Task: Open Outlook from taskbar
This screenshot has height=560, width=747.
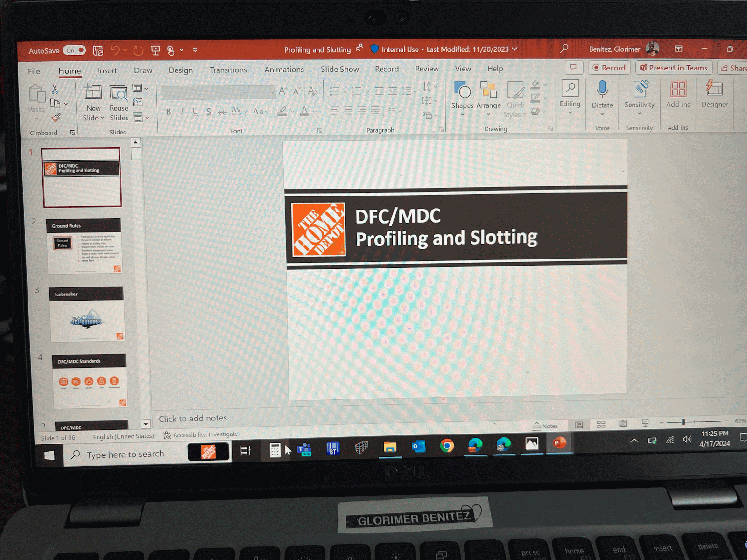Action: coord(418,447)
